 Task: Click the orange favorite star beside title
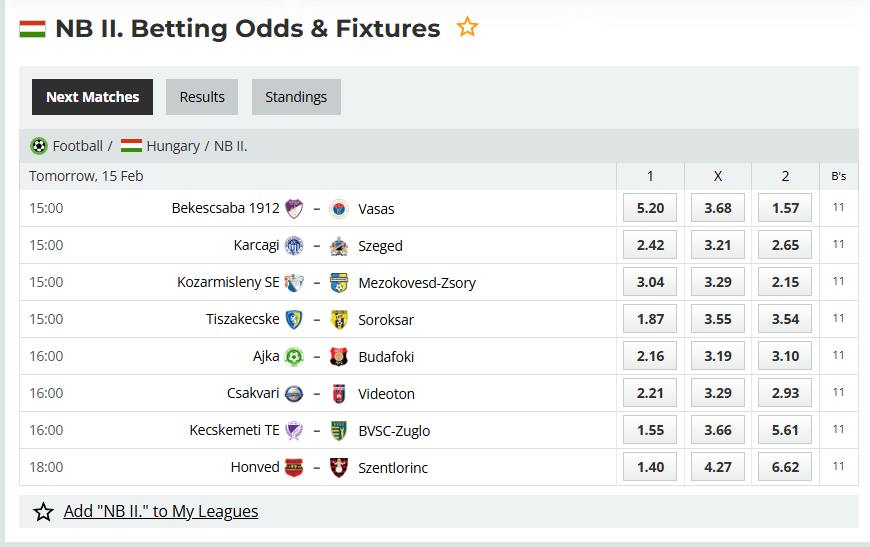click(467, 28)
